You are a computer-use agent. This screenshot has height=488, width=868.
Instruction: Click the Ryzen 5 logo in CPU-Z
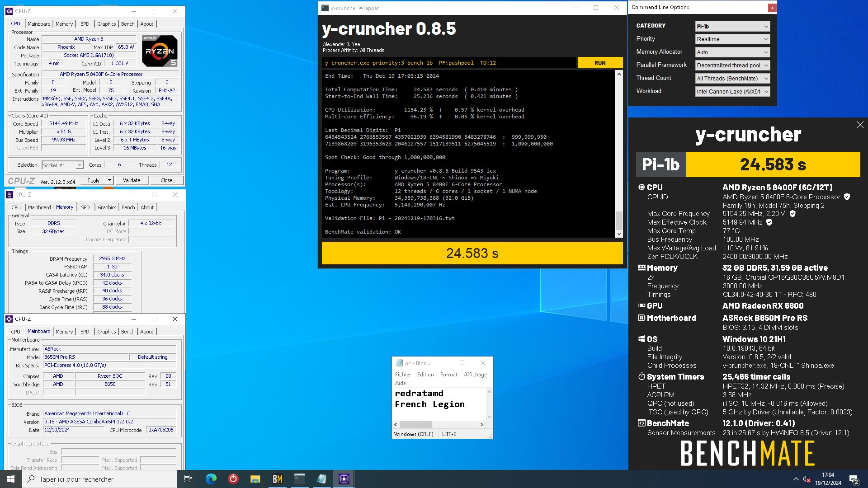click(x=160, y=51)
